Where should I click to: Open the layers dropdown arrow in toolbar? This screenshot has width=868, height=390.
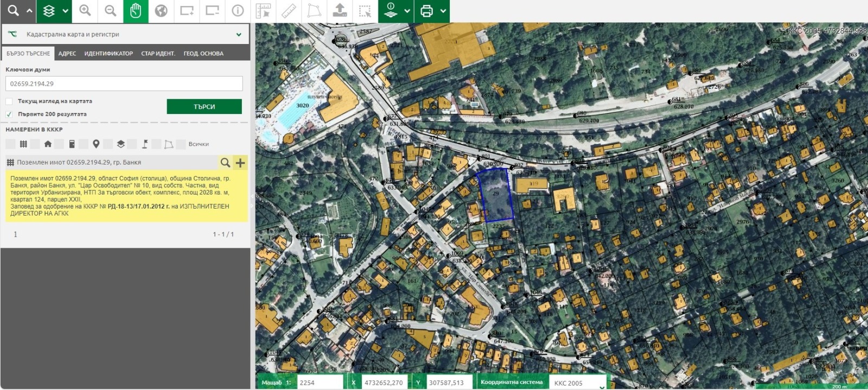(x=65, y=11)
